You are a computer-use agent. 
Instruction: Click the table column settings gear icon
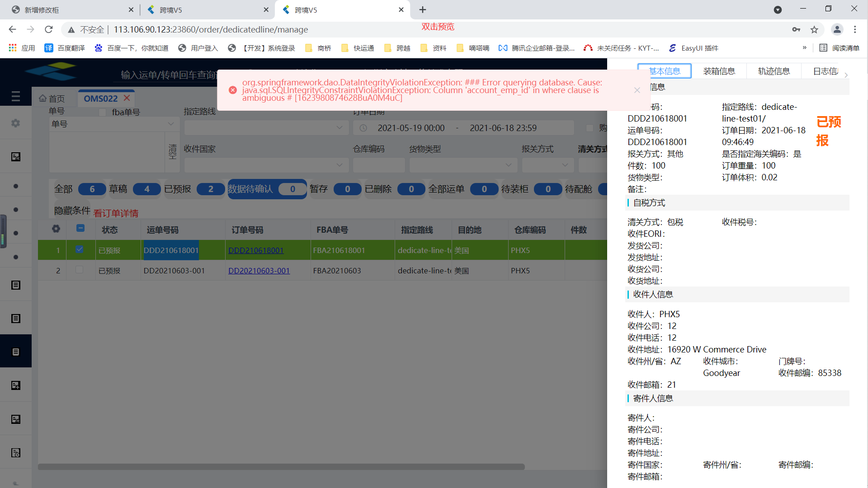coord(56,229)
